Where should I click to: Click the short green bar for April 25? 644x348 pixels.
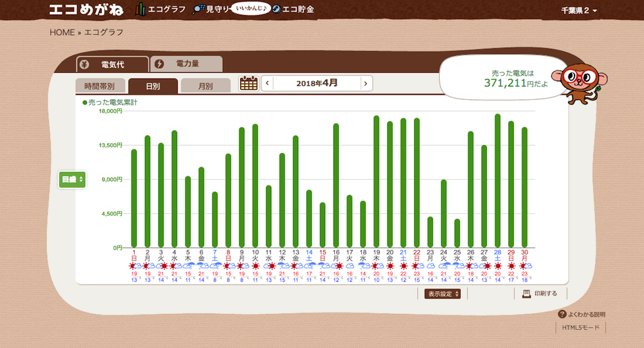point(457,233)
